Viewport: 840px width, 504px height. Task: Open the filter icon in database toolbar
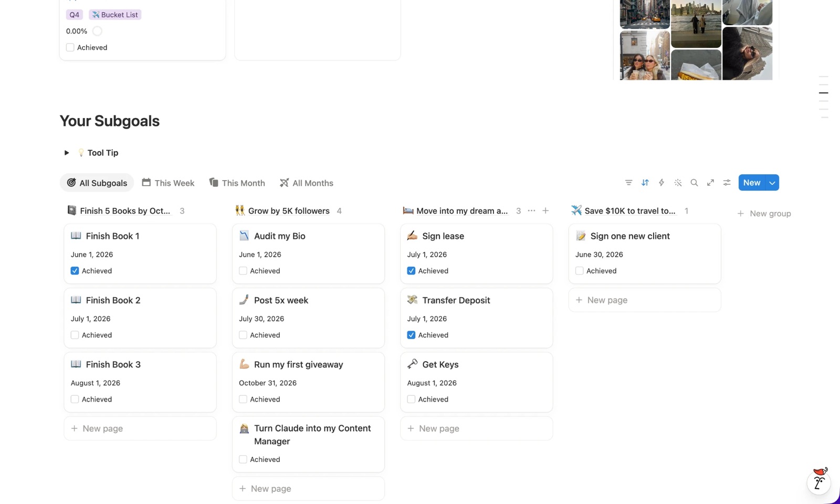tap(628, 183)
